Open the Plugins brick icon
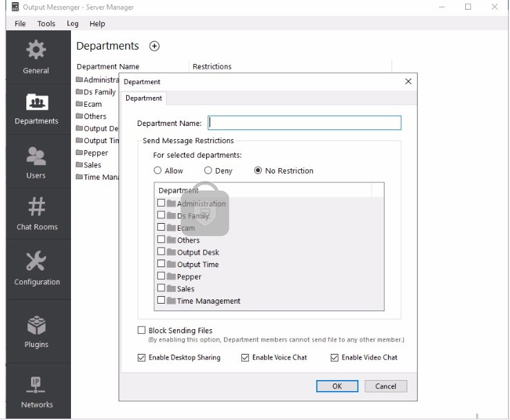 click(x=37, y=325)
